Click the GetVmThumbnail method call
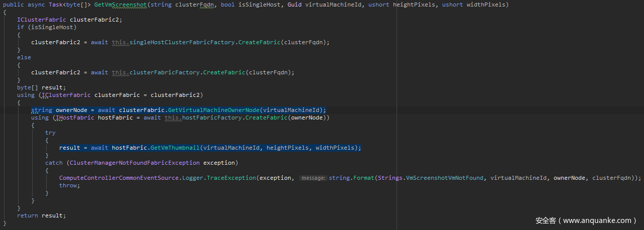This screenshot has height=230, width=644. [x=175, y=148]
